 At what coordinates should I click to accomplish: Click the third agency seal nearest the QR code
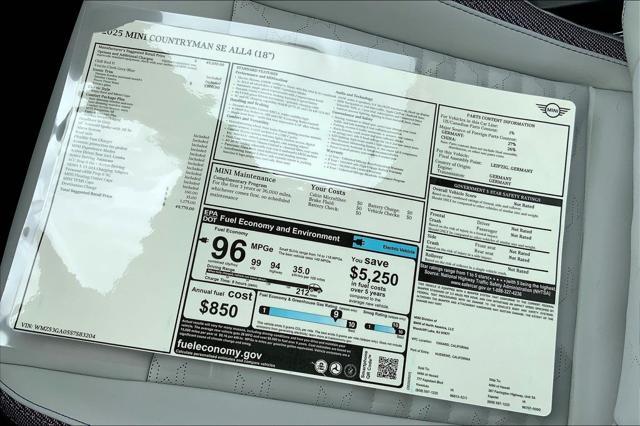point(350,371)
